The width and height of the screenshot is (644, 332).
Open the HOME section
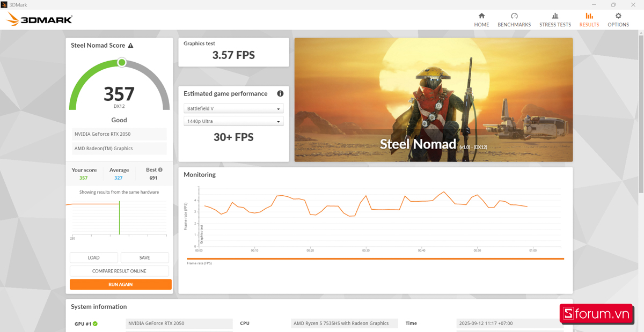click(x=481, y=20)
